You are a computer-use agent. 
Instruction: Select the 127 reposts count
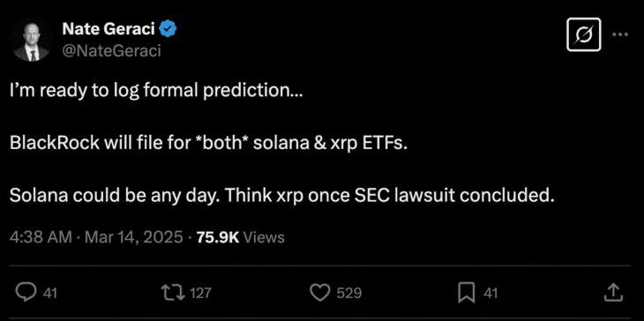(200, 293)
